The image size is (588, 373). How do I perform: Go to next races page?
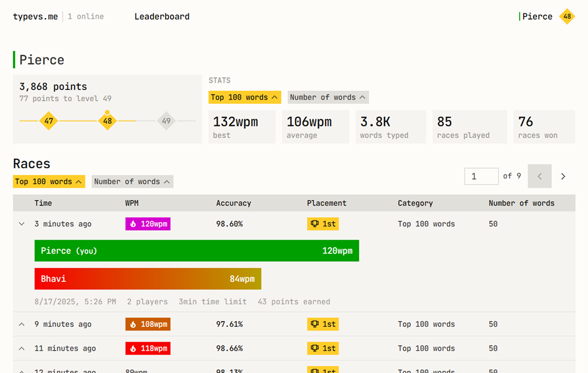click(x=563, y=176)
